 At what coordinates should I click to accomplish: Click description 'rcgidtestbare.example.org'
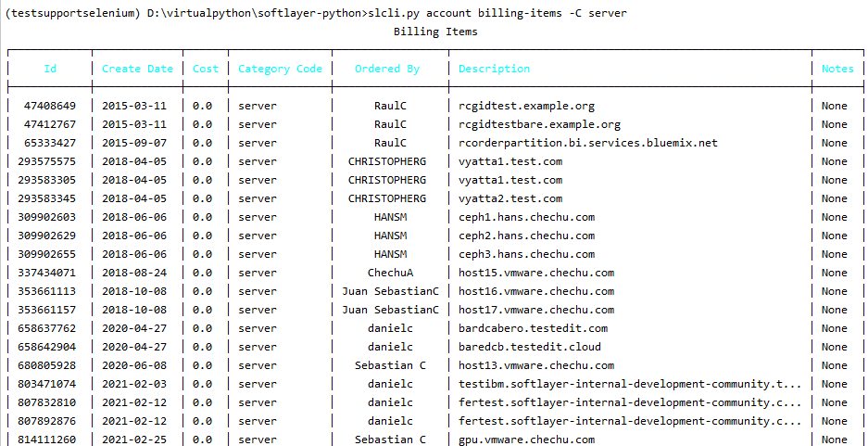[x=539, y=124]
